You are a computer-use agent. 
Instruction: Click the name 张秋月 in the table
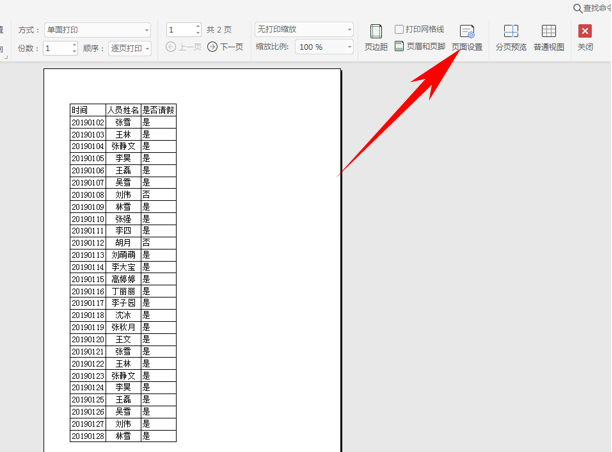click(x=123, y=327)
